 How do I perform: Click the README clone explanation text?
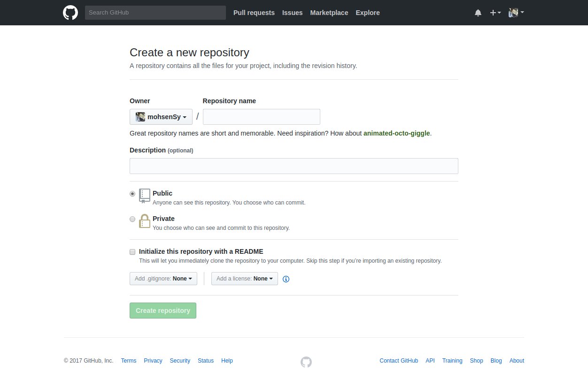pyautogui.click(x=290, y=261)
